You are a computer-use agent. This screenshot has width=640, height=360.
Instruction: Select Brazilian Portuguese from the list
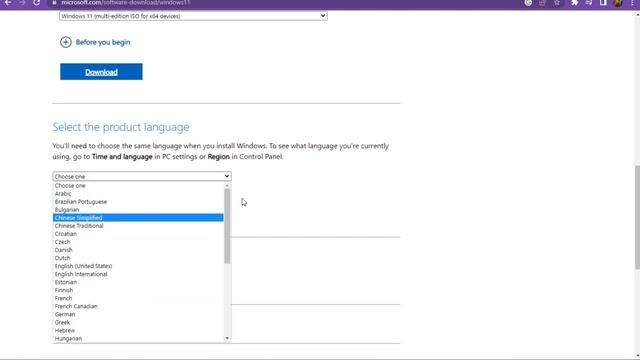pyautogui.click(x=138, y=202)
